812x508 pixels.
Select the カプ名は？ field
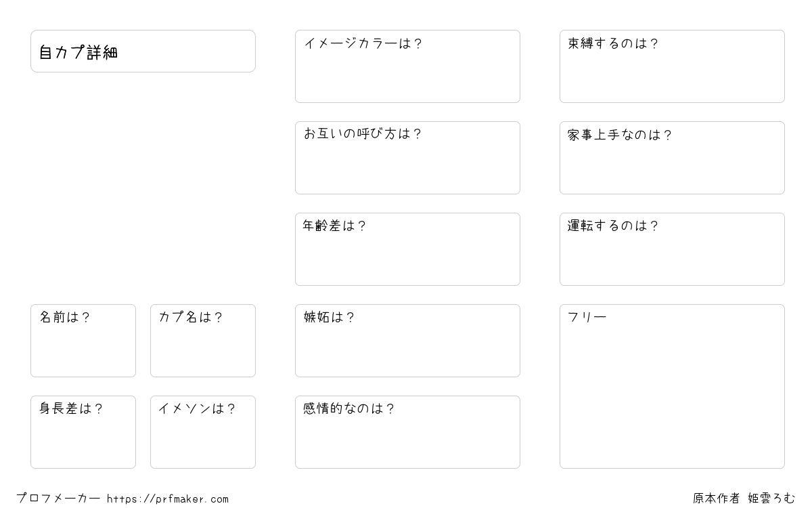tap(203, 341)
